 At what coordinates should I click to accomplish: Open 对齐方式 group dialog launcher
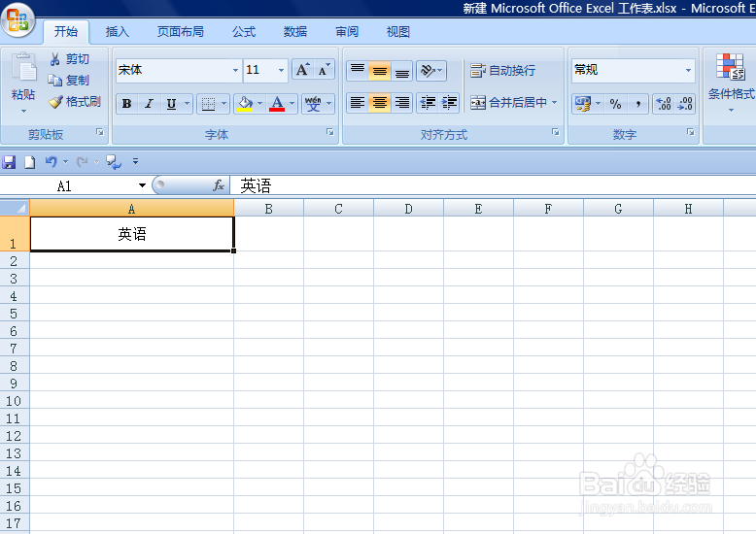coord(556,132)
